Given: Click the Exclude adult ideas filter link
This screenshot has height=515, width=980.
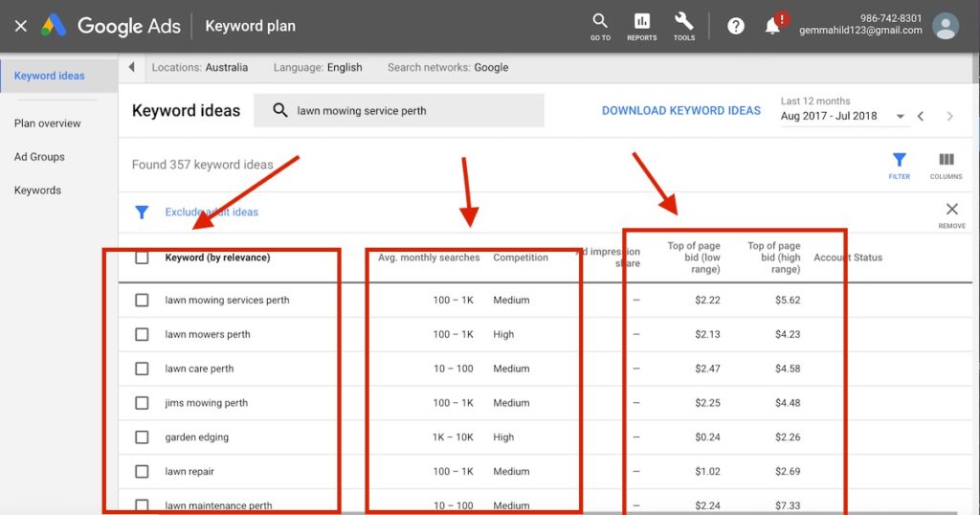Looking at the screenshot, I should [212, 212].
